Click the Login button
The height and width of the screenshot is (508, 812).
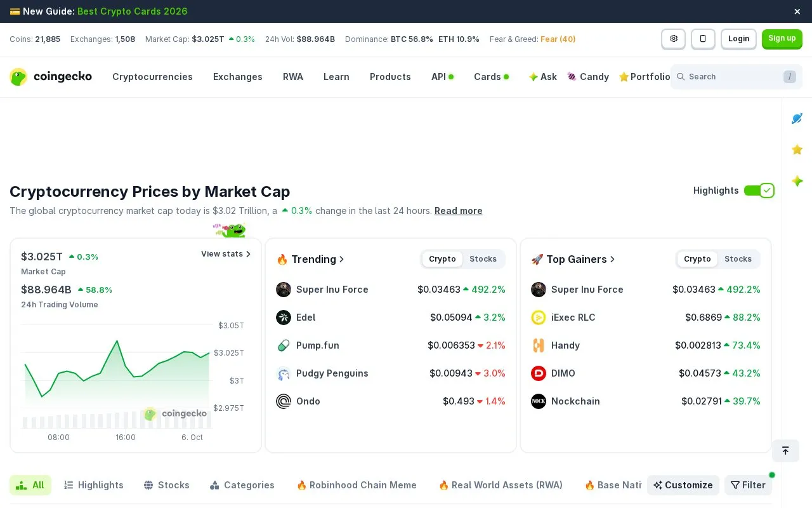click(x=738, y=39)
